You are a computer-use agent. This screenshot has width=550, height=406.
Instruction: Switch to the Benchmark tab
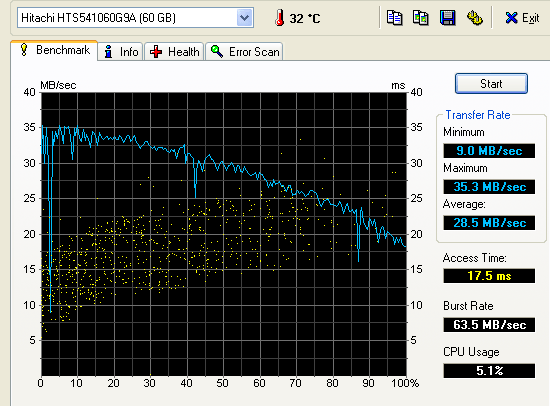(x=54, y=51)
